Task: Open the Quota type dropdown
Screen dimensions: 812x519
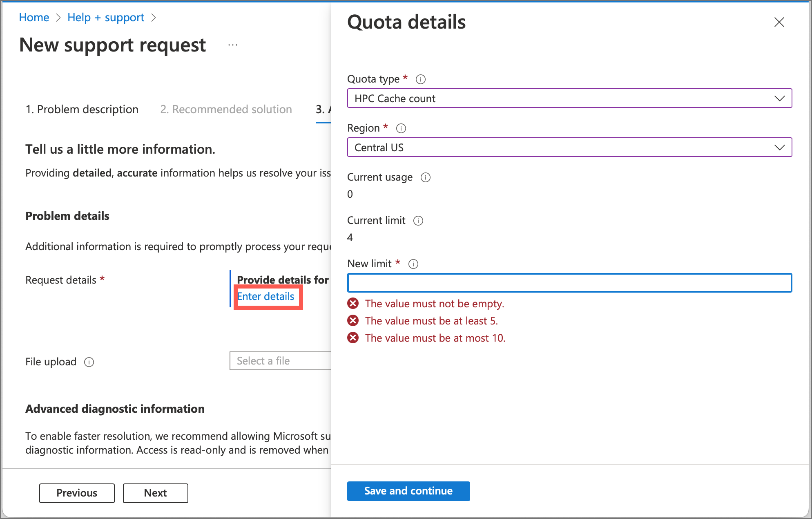Action: point(570,98)
